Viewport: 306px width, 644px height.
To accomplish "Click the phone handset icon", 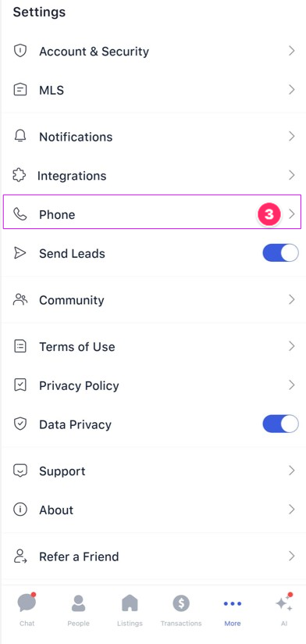I will pos(20,214).
